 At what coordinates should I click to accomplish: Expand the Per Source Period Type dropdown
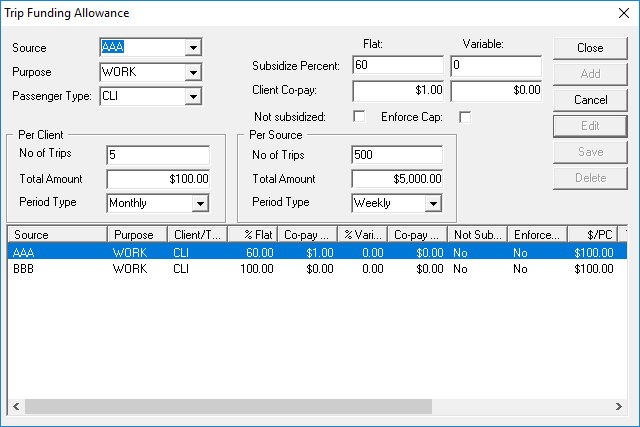(x=433, y=203)
